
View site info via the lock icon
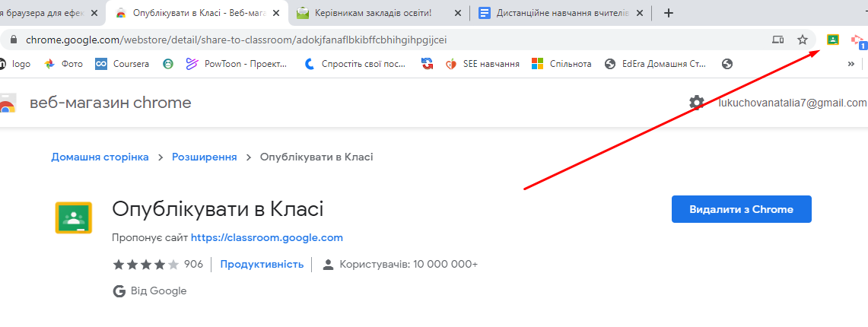pos(14,40)
